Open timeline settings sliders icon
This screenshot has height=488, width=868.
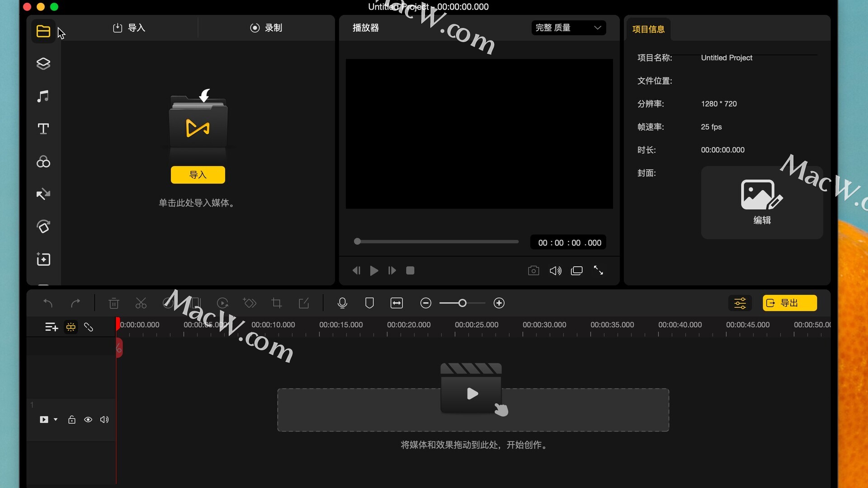coord(740,303)
